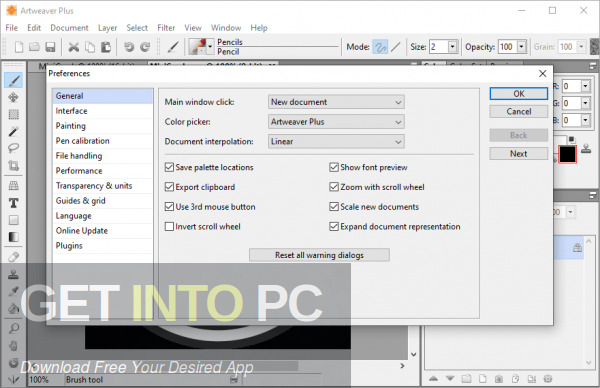Toggle Use 3rd mouse button
This screenshot has height=388, width=600.
pyautogui.click(x=169, y=207)
